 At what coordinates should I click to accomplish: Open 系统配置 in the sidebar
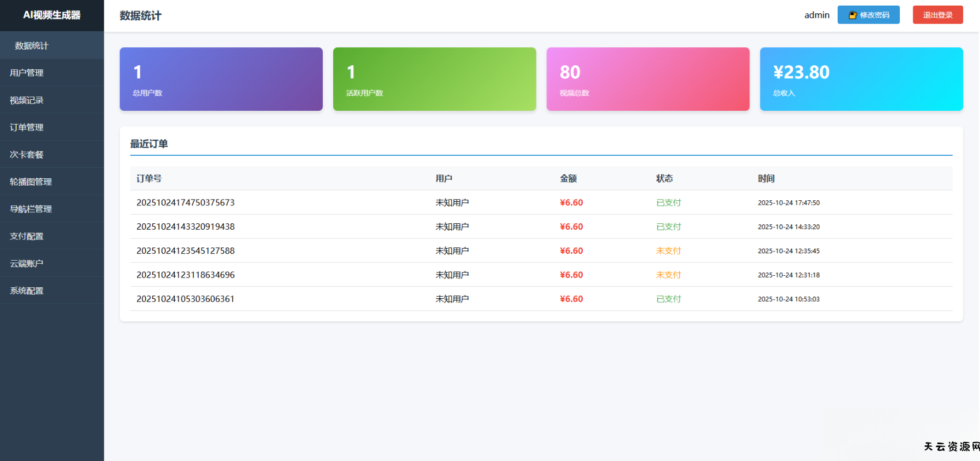27,290
